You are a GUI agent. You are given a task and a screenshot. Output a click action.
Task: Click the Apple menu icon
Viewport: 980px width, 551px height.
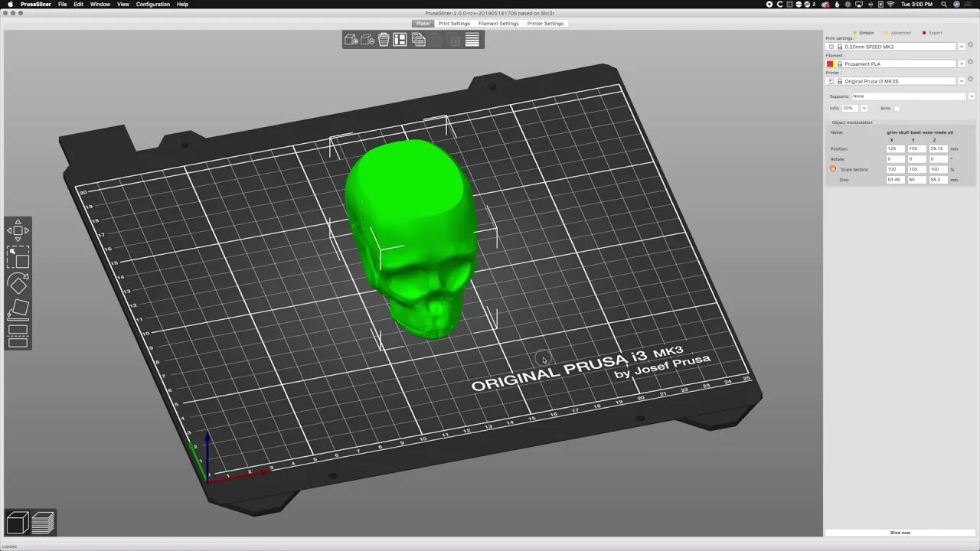[10, 5]
